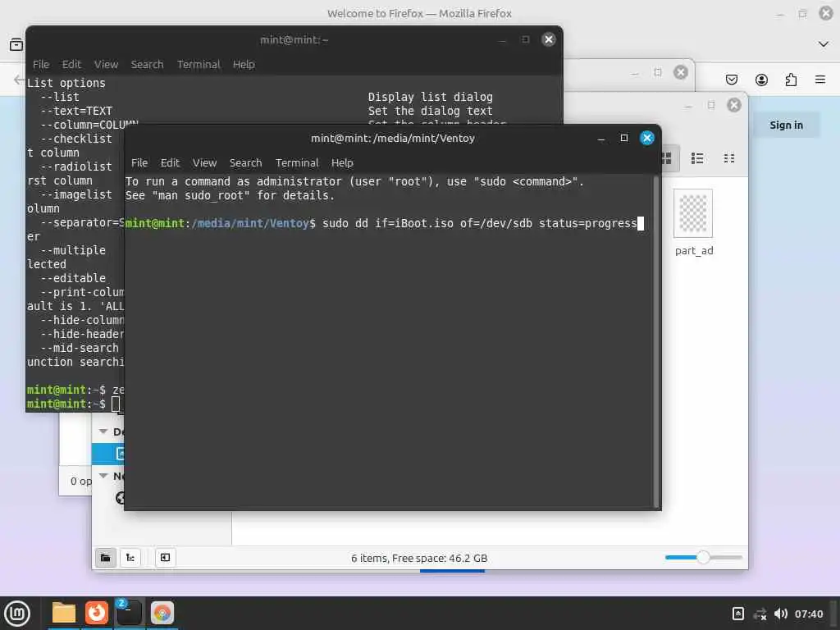Open the Firefox icon in the taskbar
The image size is (840, 630).
[x=97, y=613]
